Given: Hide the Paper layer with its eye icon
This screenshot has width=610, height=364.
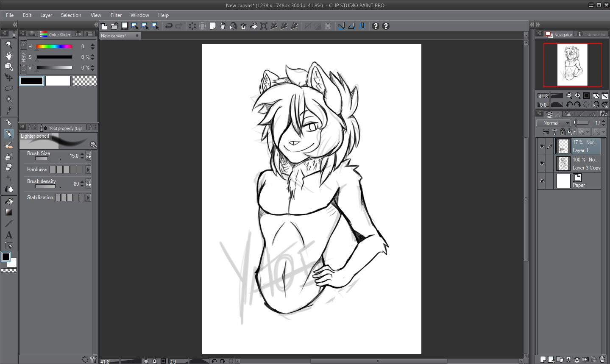Looking at the screenshot, I should (542, 181).
